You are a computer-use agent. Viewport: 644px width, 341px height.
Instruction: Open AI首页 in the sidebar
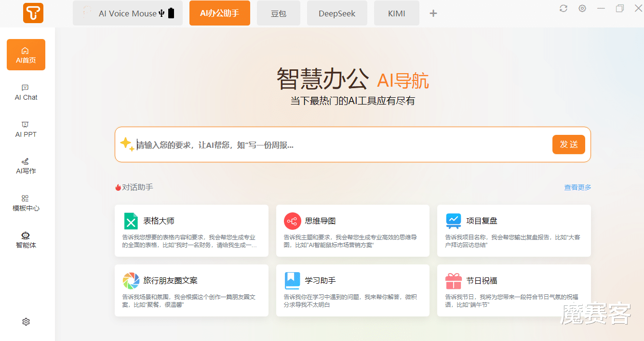click(26, 55)
